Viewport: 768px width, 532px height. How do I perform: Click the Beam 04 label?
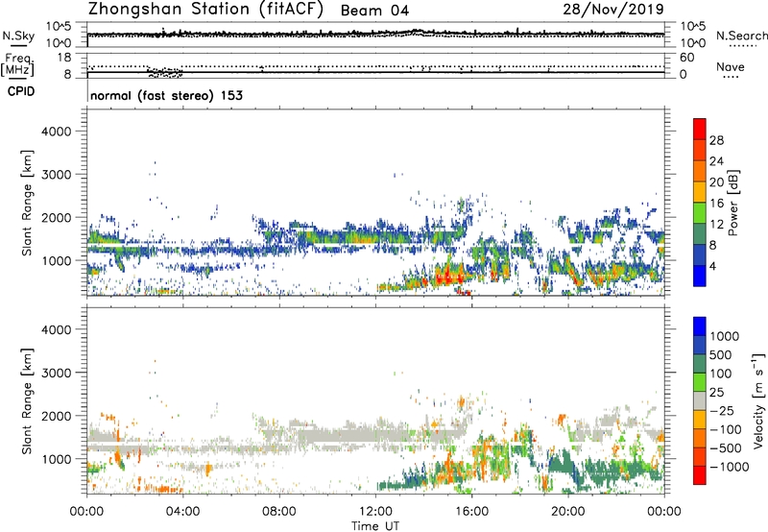(374, 11)
